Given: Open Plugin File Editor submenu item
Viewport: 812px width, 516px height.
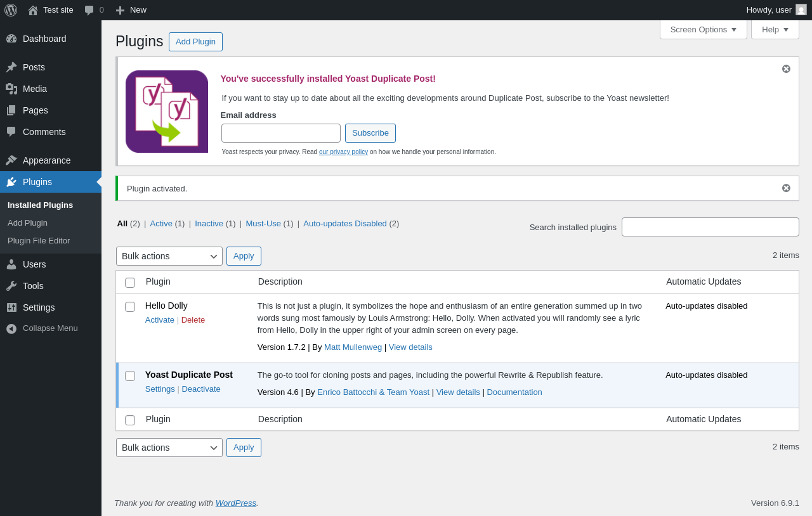Looking at the screenshot, I should point(39,240).
